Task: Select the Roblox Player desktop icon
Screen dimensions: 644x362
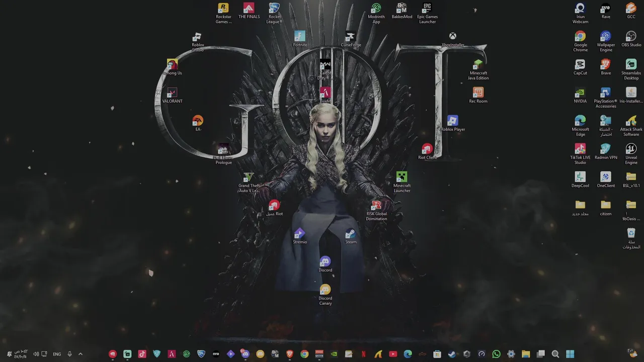Action: pyautogui.click(x=453, y=124)
